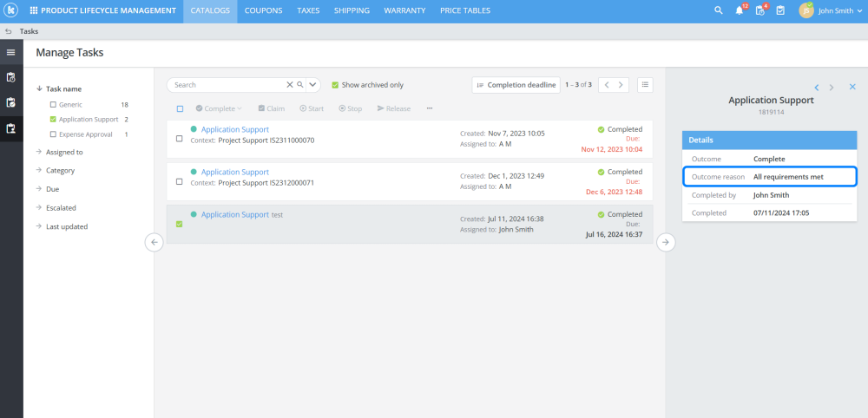Screen dimensions: 868x418
Task: Check the Expense Approval filter
Action: [53, 134]
